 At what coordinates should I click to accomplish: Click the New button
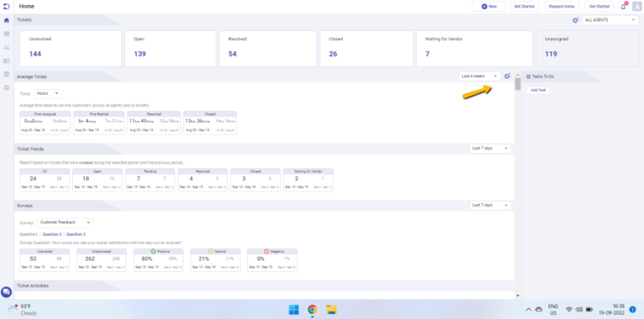[489, 7]
